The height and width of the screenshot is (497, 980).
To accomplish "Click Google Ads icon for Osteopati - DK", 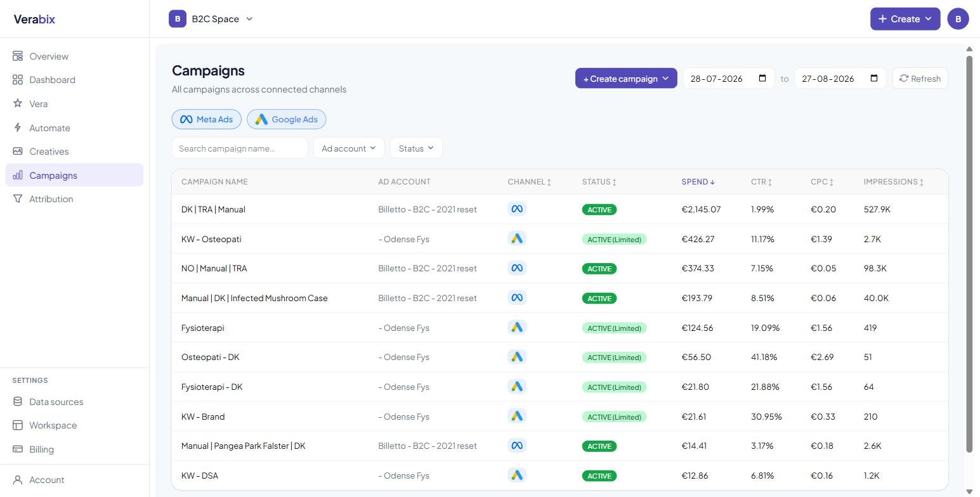I will pyautogui.click(x=517, y=357).
